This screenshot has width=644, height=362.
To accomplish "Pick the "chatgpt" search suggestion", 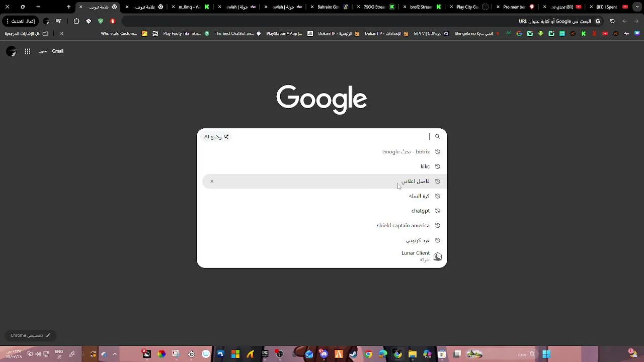I will pyautogui.click(x=322, y=211).
